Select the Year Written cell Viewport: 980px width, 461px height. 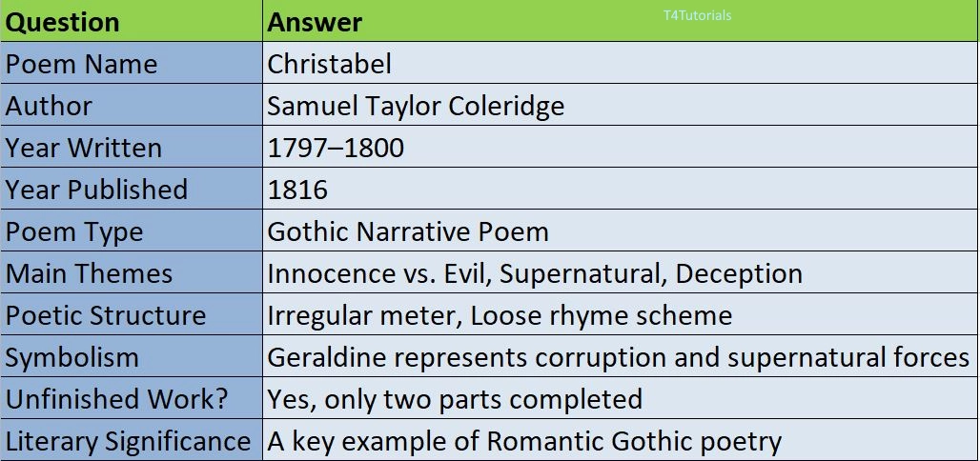coord(132,146)
